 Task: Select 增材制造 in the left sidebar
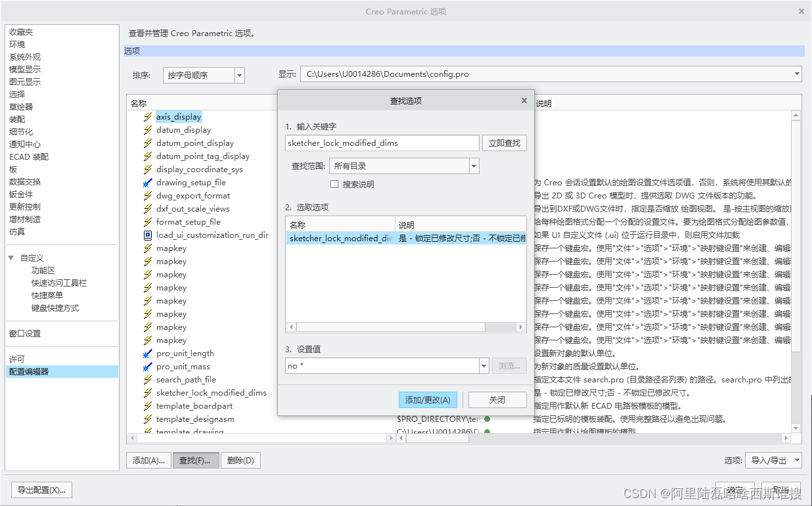pos(25,219)
